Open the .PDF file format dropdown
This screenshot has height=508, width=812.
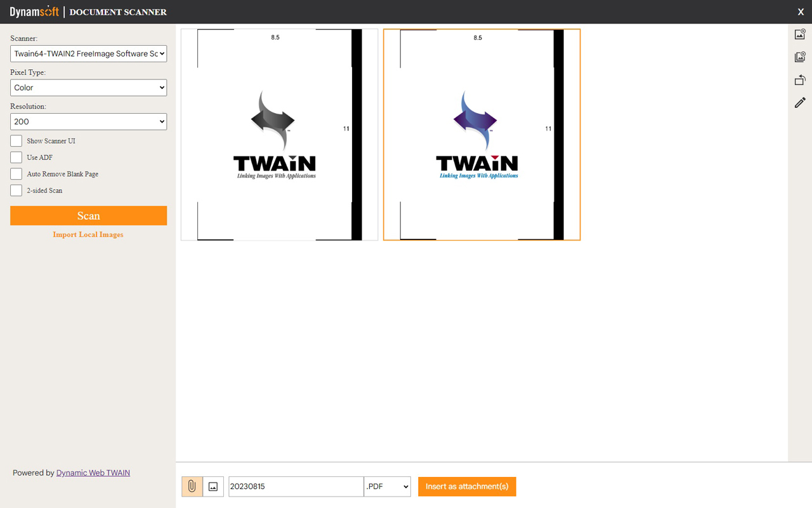(x=387, y=486)
